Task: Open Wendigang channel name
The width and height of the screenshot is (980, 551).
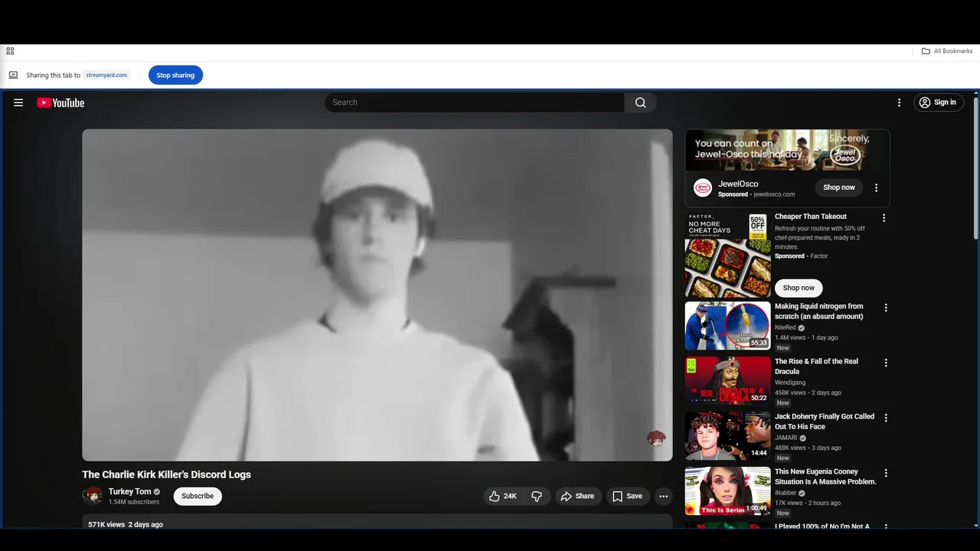Action: point(790,383)
